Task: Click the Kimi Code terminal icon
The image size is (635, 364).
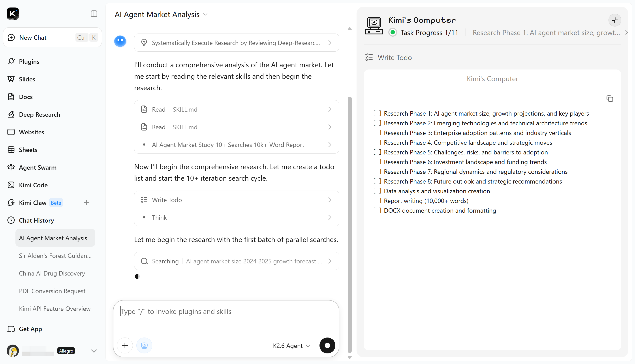Action: point(11,185)
